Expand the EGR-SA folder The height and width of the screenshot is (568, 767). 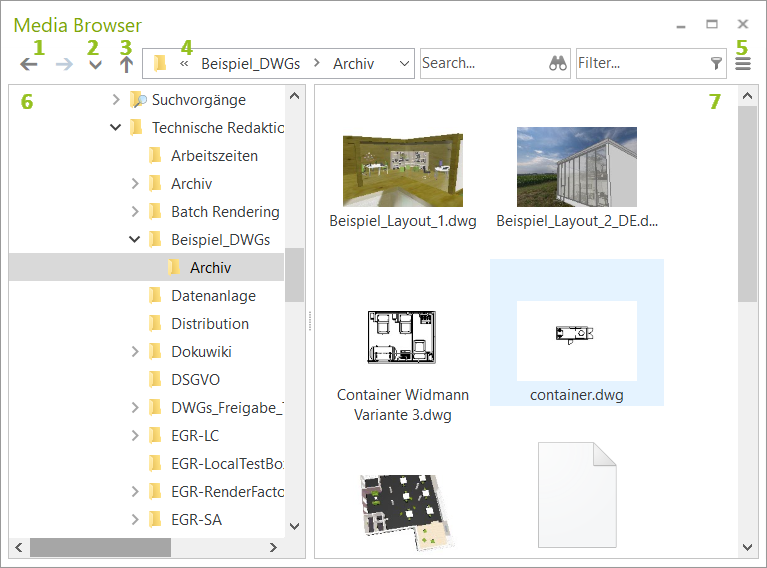(135, 520)
